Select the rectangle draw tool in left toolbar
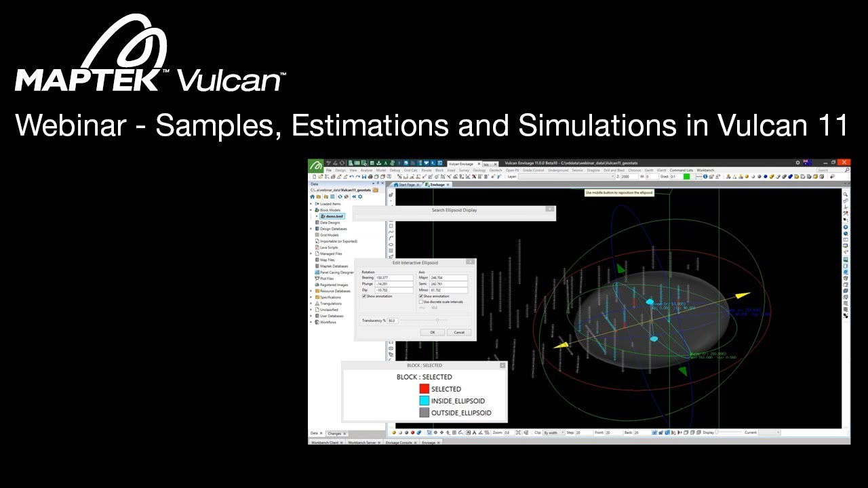 click(x=391, y=226)
